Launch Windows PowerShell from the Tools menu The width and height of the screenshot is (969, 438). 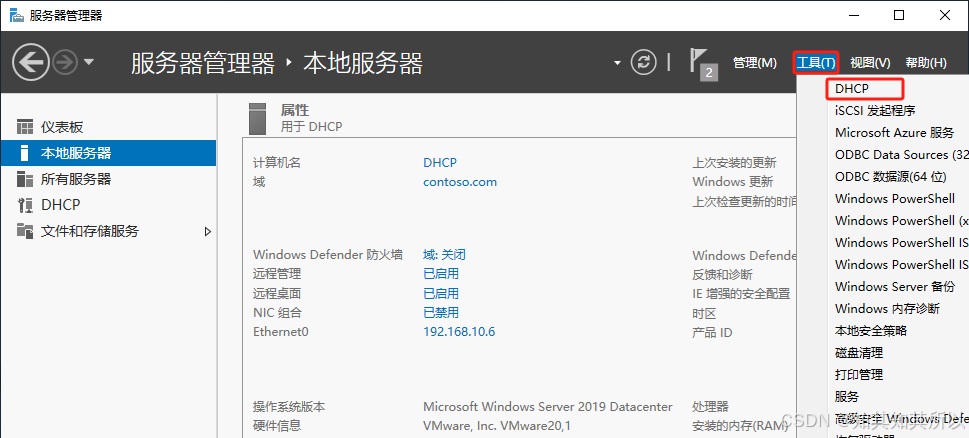pyautogui.click(x=895, y=198)
